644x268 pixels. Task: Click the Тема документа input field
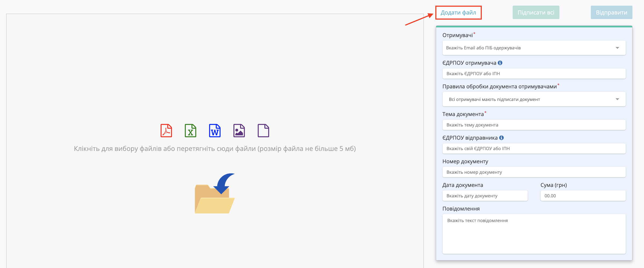coord(534,125)
